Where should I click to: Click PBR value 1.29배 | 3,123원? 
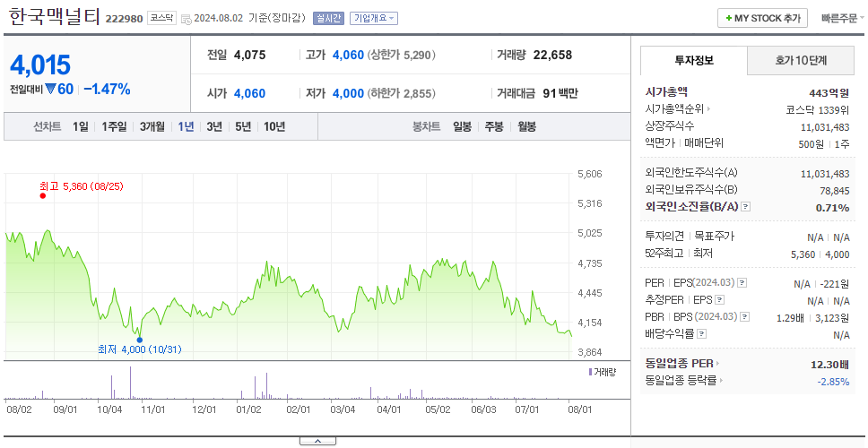click(x=812, y=318)
